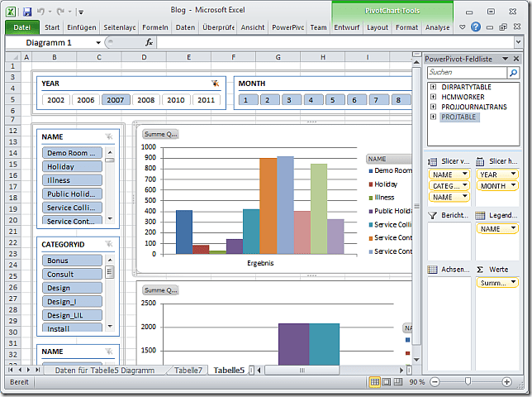Toggle the 2011 year slicer button

point(206,100)
